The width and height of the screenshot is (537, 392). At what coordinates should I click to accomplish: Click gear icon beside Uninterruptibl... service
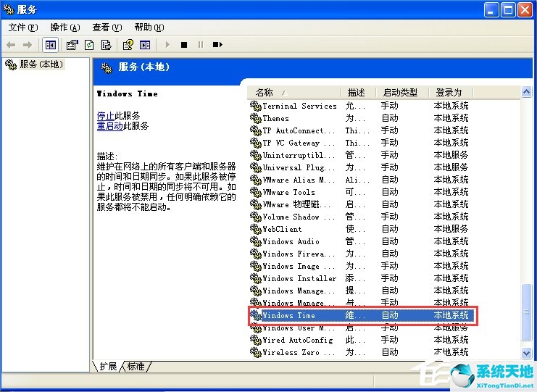[256, 155]
